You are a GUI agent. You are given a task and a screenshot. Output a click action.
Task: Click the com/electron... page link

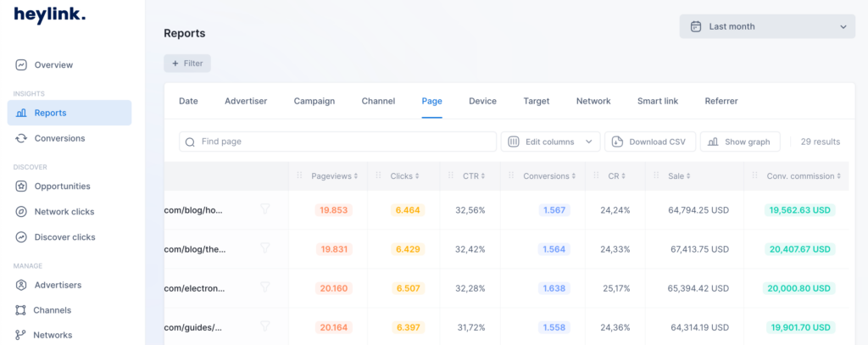click(x=195, y=288)
